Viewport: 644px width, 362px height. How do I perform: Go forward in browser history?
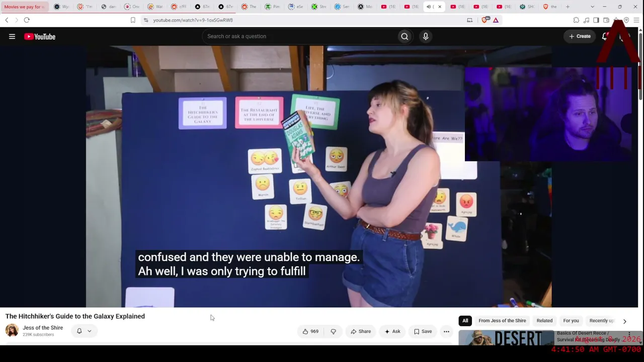16,20
